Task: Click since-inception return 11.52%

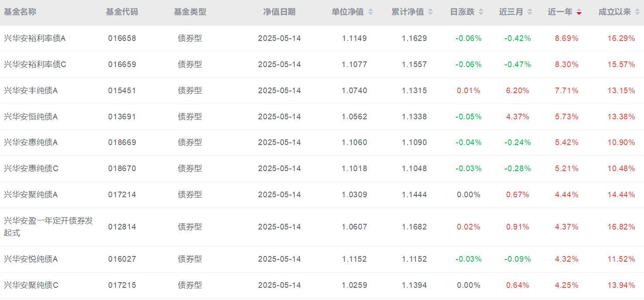Action: click(x=621, y=259)
